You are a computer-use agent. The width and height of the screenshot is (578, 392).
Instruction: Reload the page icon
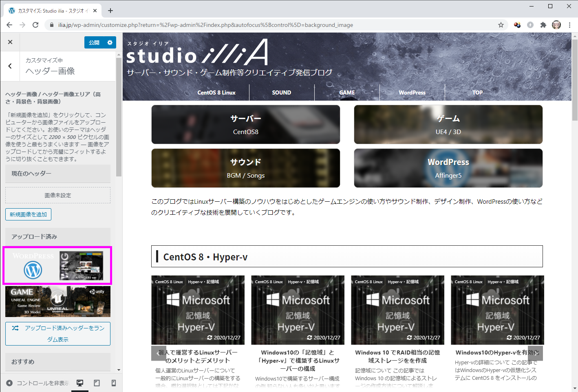point(35,25)
